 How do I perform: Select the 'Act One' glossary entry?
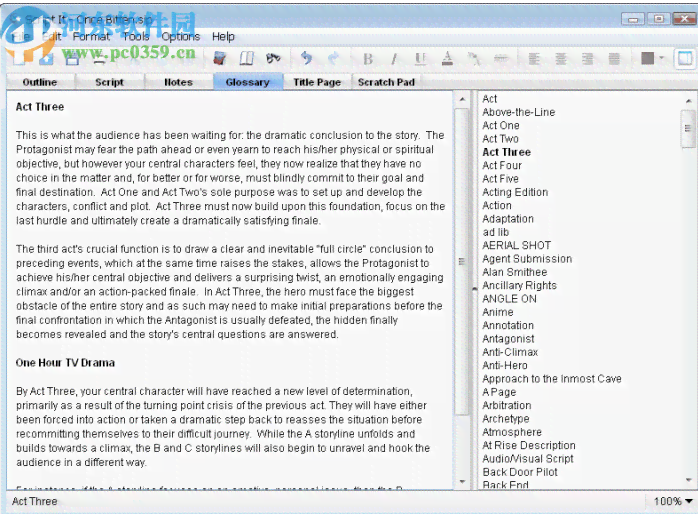pyautogui.click(x=501, y=125)
